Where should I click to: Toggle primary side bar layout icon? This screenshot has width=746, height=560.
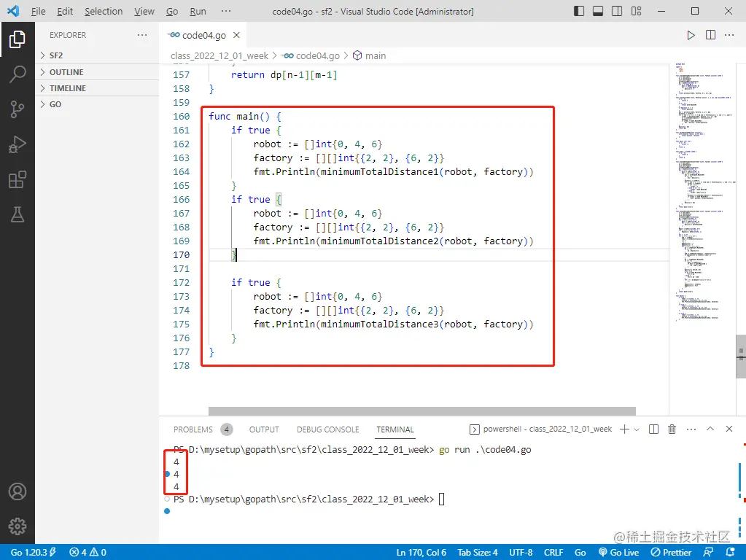click(579, 11)
